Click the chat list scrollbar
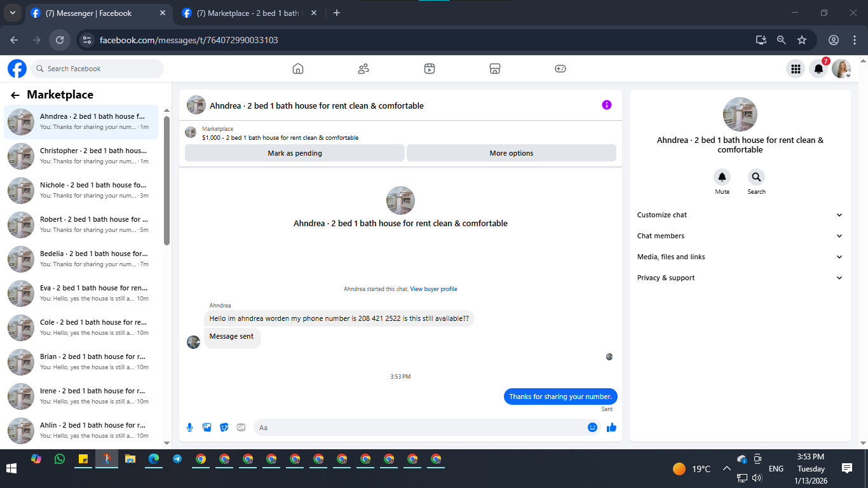Image resolution: width=868 pixels, height=488 pixels. point(166,180)
